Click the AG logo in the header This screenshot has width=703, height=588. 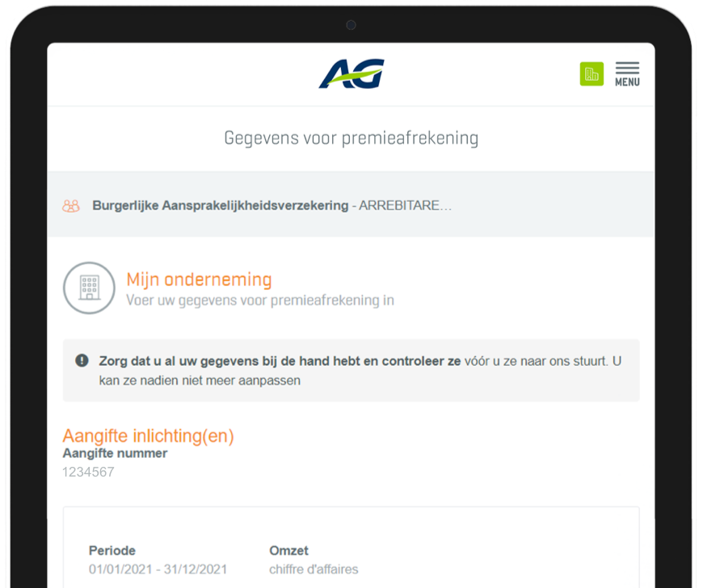pyautogui.click(x=351, y=73)
